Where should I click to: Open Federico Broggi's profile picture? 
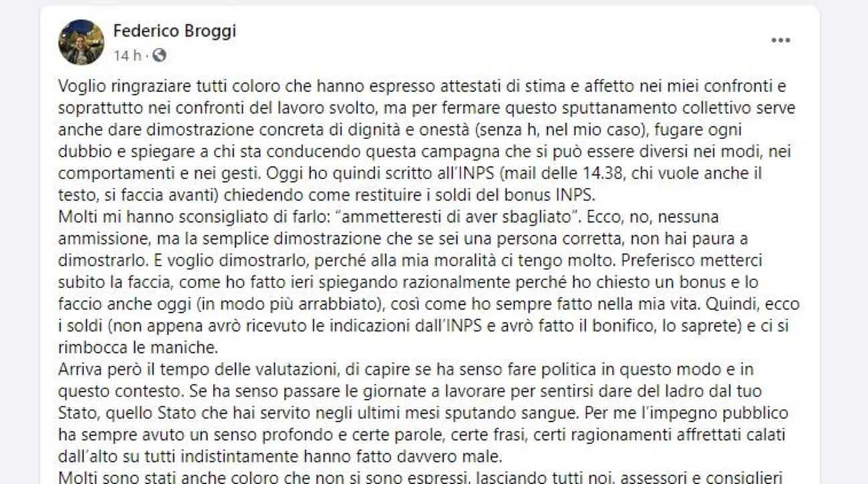click(x=82, y=42)
